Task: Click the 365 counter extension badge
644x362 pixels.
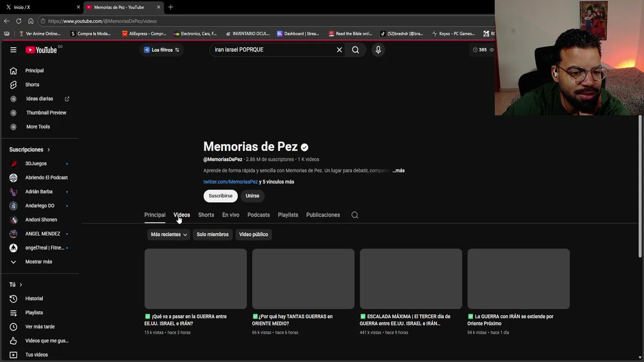Action: tap(483, 50)
